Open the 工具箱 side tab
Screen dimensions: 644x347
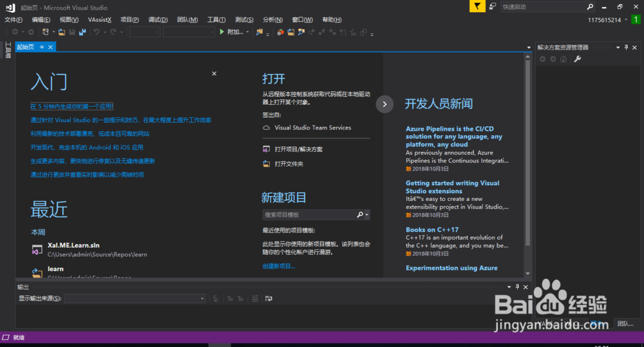point(7,50)
